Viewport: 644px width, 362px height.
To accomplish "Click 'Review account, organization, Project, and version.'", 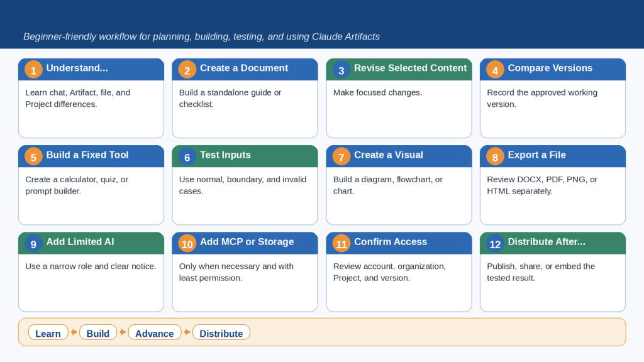I will pyautogui.click(x=389, y=273).
